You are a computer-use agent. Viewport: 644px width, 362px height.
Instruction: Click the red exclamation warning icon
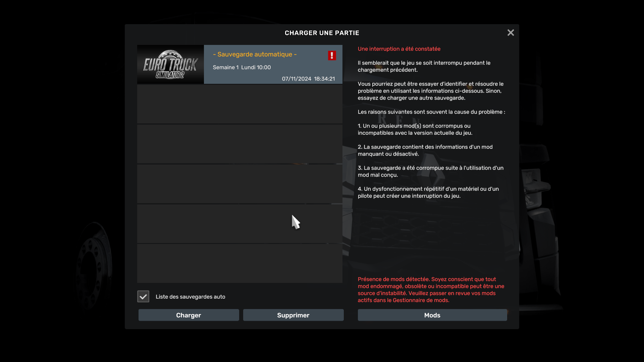(332, 56)
